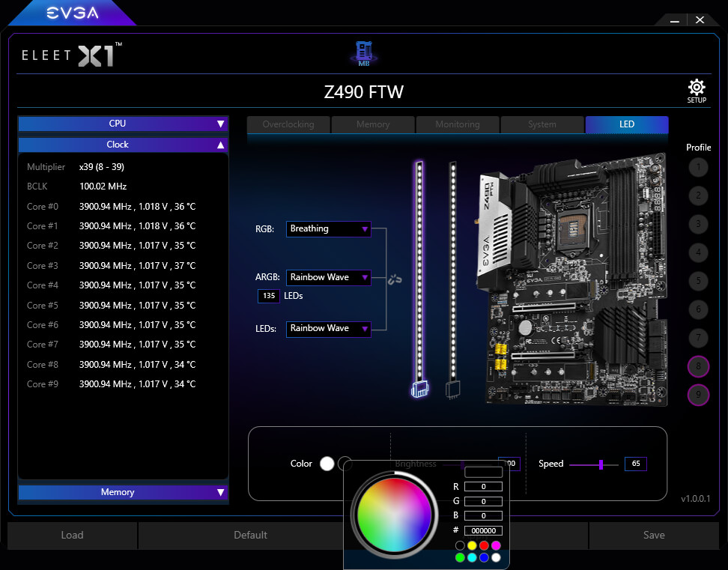Click the Core #0 clock row
Image resolution: width=728 pixels, height=570 pixels.
(112, 207)
